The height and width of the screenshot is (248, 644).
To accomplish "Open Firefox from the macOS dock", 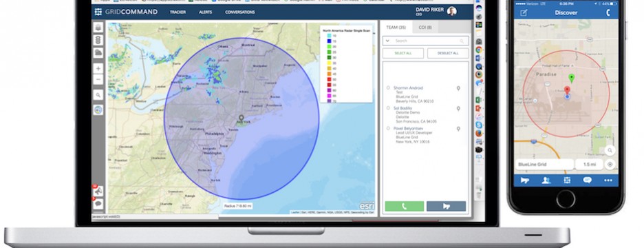I will click(x=478, y=133).
